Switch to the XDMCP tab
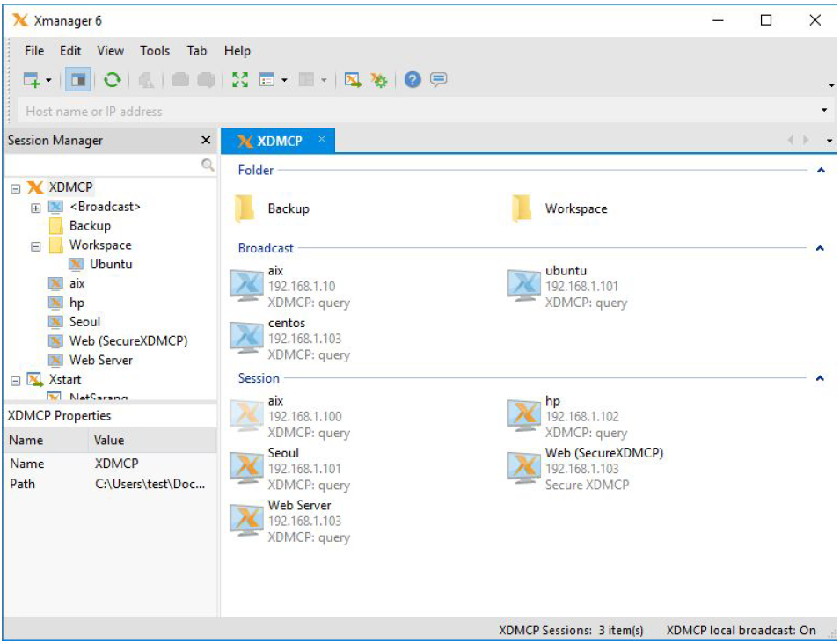840x643 pixels. 279,141
